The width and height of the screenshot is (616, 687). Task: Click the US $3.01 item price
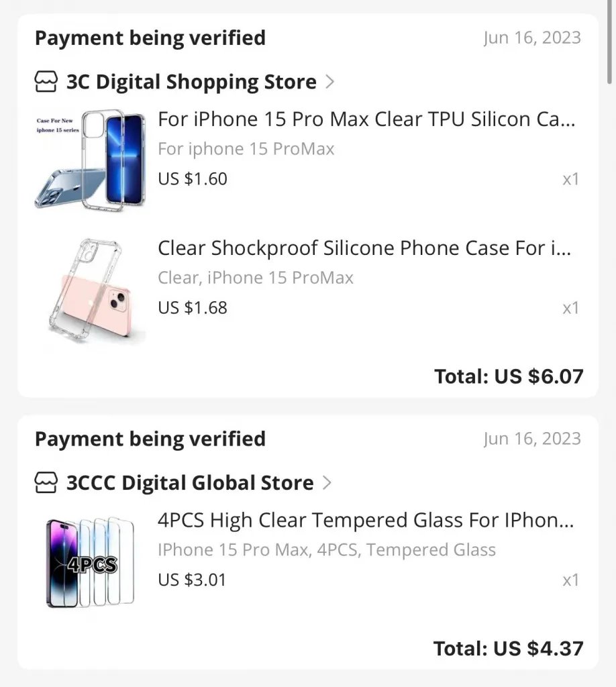[x=192, y=580]
